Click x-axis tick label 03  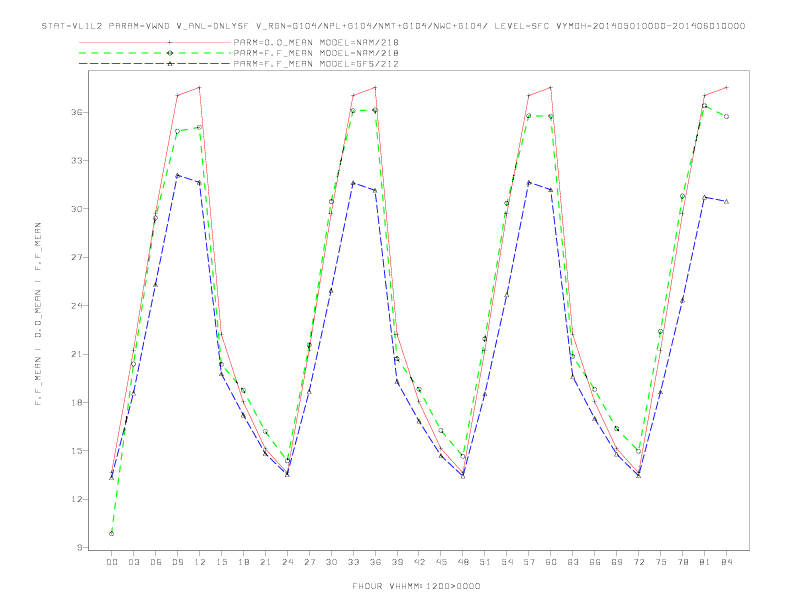coord(133,562)
